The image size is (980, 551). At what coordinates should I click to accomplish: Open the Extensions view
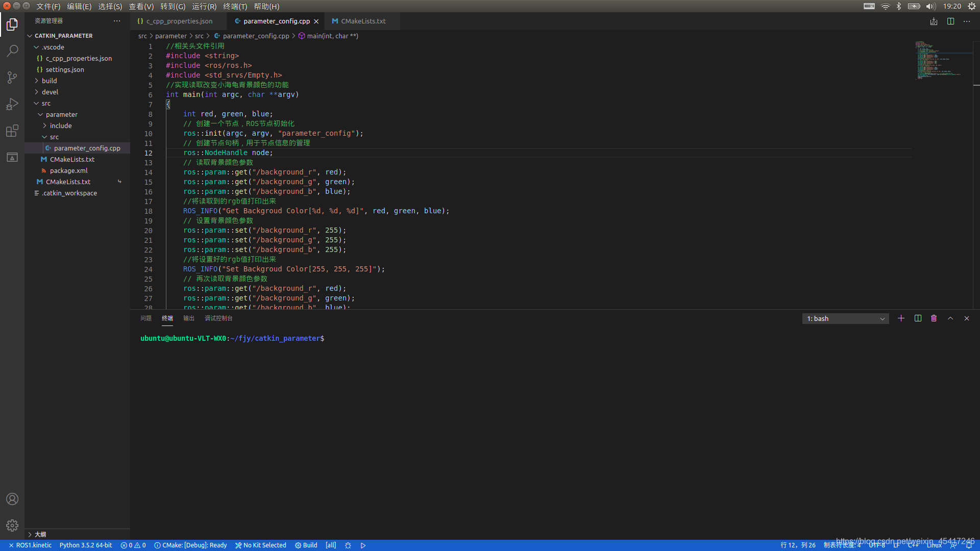point(12,131)
